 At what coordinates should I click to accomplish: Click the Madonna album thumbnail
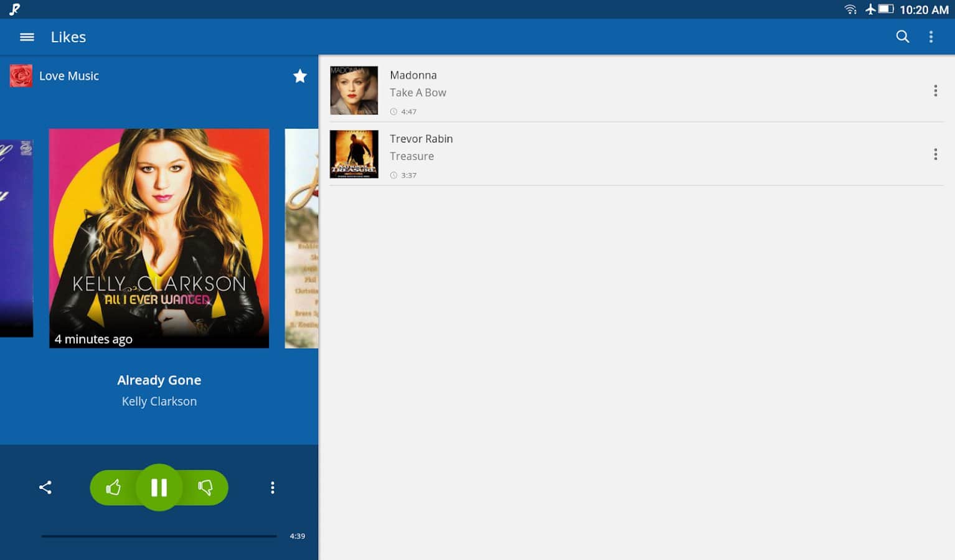(354, 91)
